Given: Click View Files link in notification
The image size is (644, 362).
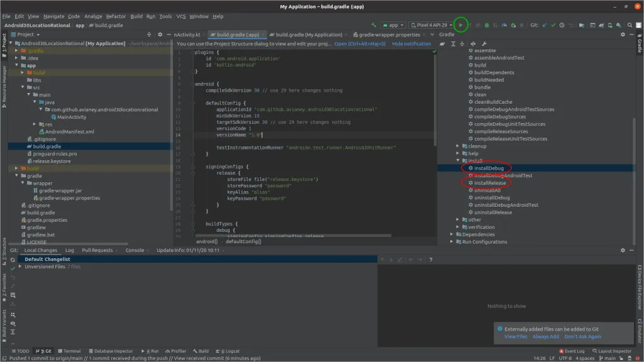Looking at the screenshot, I should tap(516, 337).
